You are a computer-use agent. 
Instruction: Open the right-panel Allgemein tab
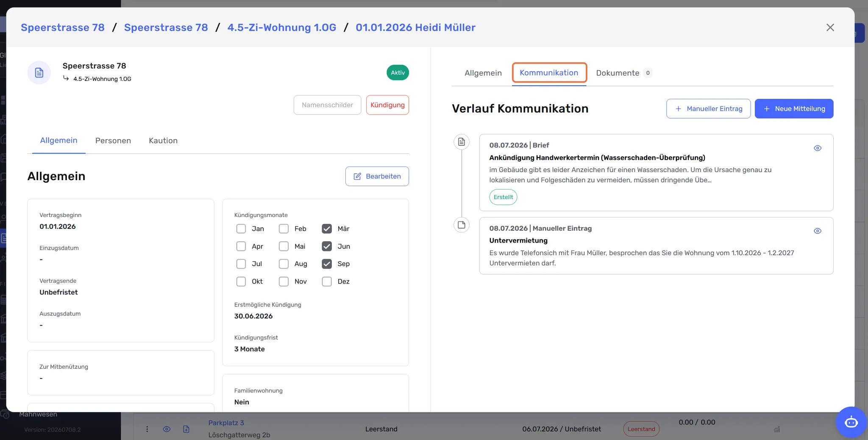(x=483, y=73)
